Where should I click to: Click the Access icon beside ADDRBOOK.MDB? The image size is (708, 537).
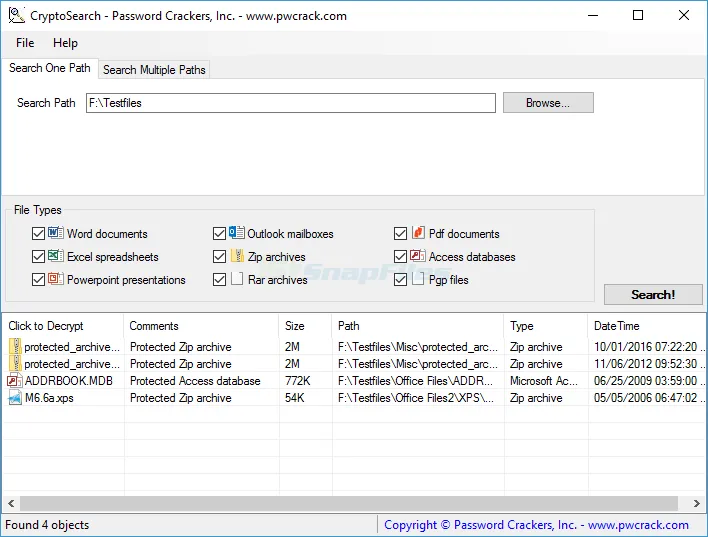click(14, 381)
